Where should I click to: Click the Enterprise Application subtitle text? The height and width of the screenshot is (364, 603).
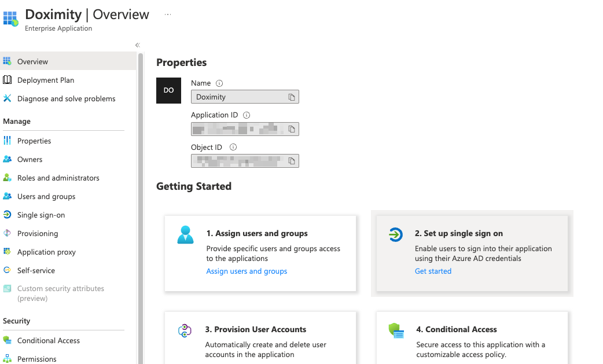58,28
